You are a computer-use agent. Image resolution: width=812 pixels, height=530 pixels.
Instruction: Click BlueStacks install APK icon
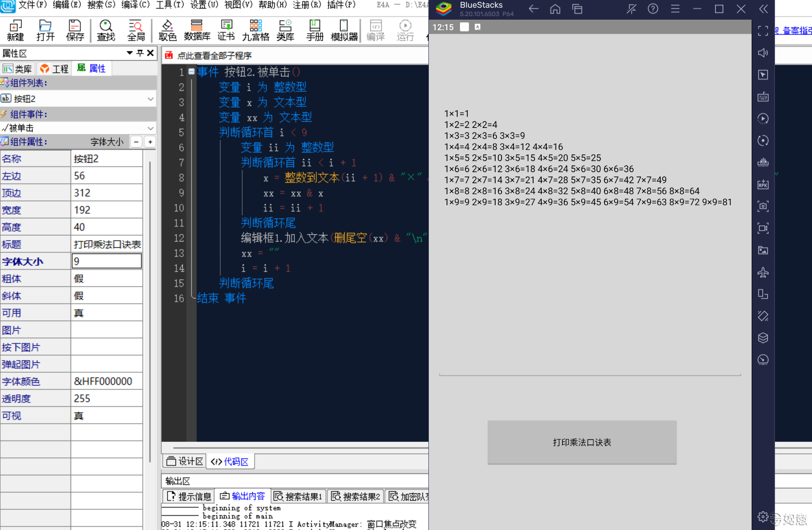[x=763, y=184]
